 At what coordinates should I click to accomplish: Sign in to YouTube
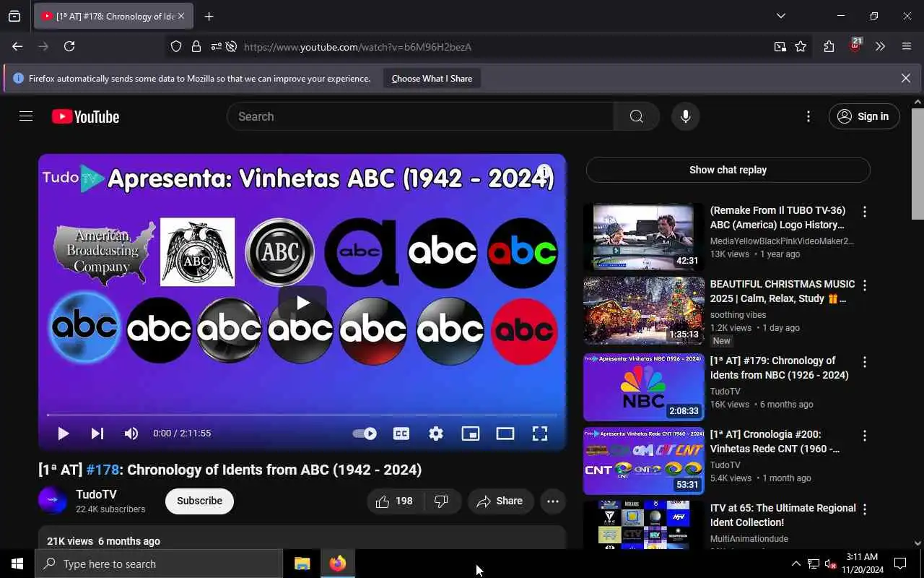[864, 116]
